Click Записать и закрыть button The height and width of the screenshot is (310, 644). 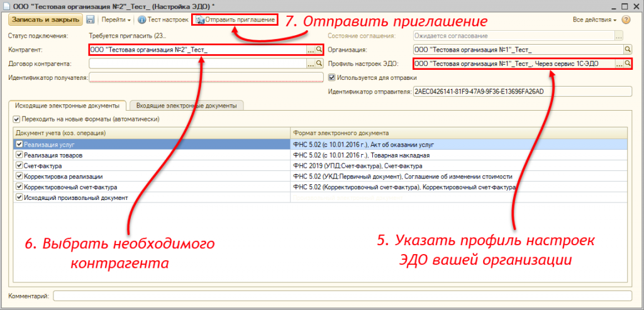pyautogui.click(x=45, y=19)
